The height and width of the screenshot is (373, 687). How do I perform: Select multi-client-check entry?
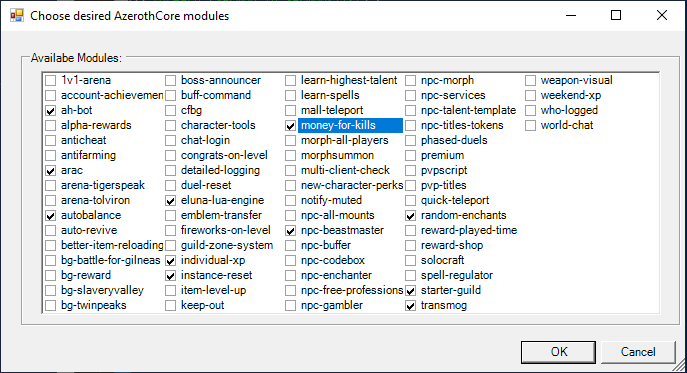[x=345, y=170]
